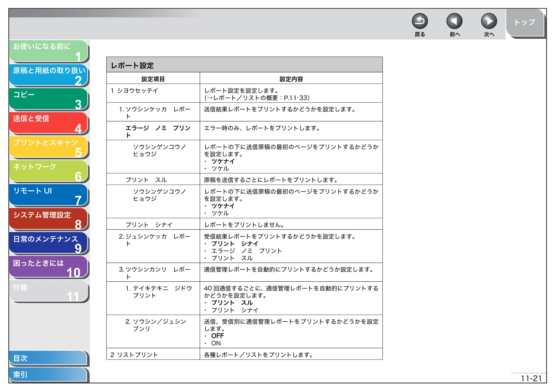Click the page number 11-21
Image resolution: width=555 pixels, height=392 pixels.
(x=531, y=378)
